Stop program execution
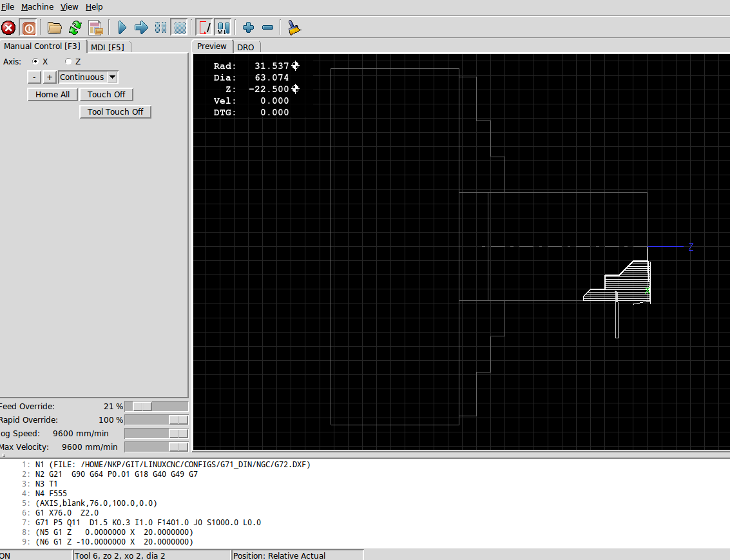This screenshot has width=730, height=560. click(x=180, y=28)
